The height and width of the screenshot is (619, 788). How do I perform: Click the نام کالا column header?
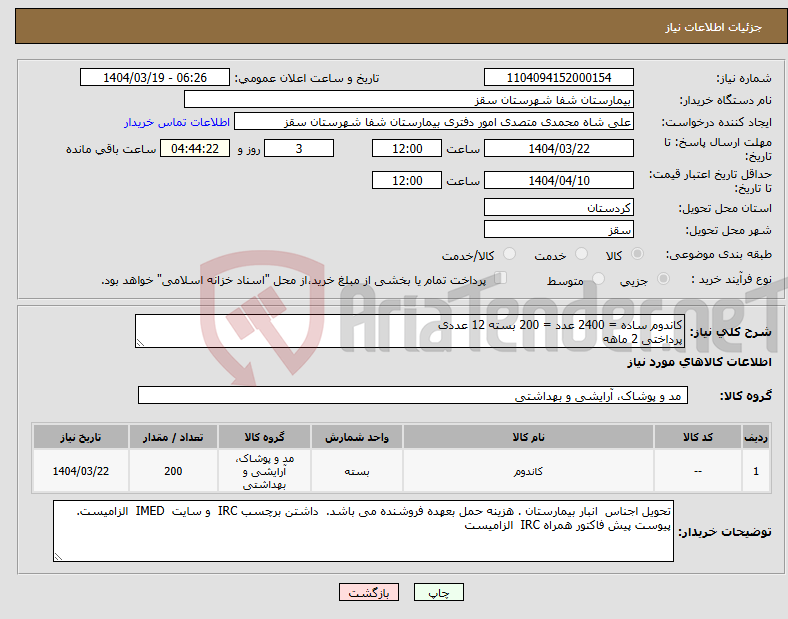(528, 437)
